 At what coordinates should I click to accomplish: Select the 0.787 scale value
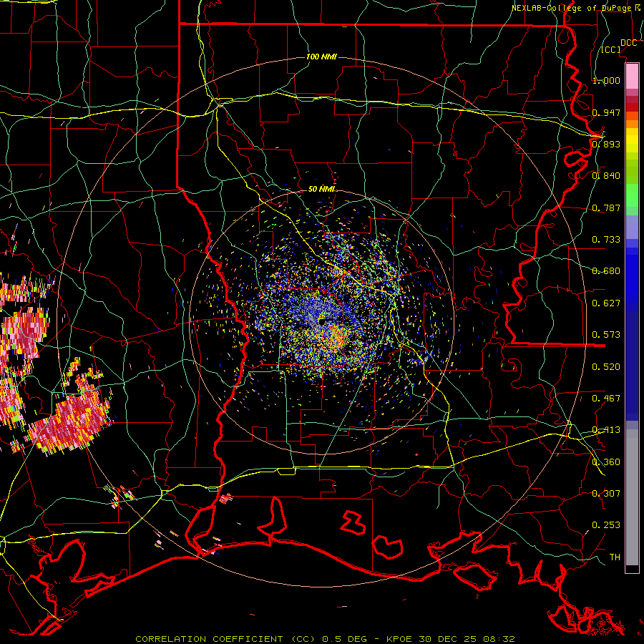[606, 208]
